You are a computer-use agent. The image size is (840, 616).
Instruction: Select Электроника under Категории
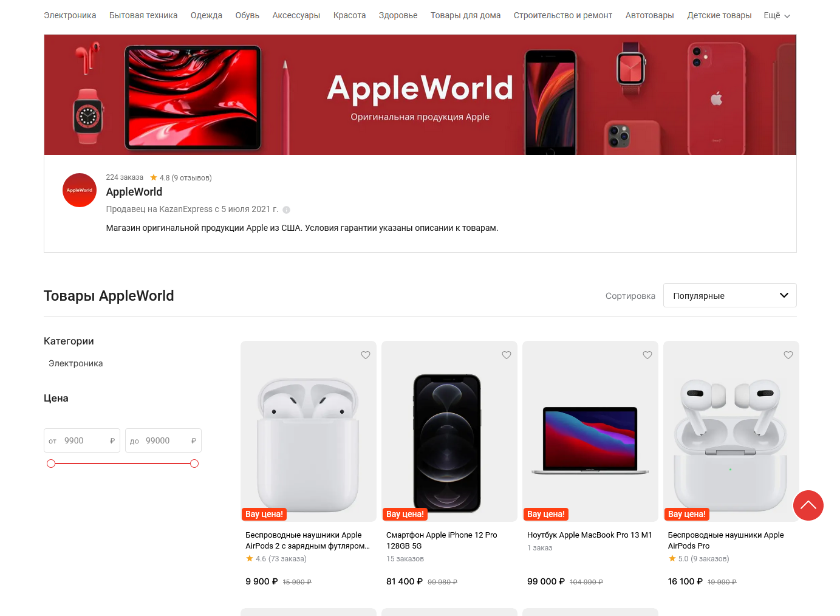(76, 363)
